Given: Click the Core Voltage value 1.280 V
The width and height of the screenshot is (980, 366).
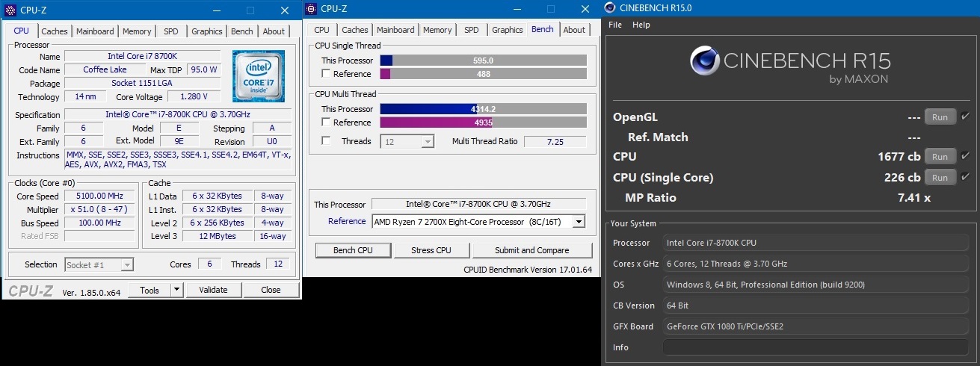Looking at the screenshot, I should click(194, 96).
